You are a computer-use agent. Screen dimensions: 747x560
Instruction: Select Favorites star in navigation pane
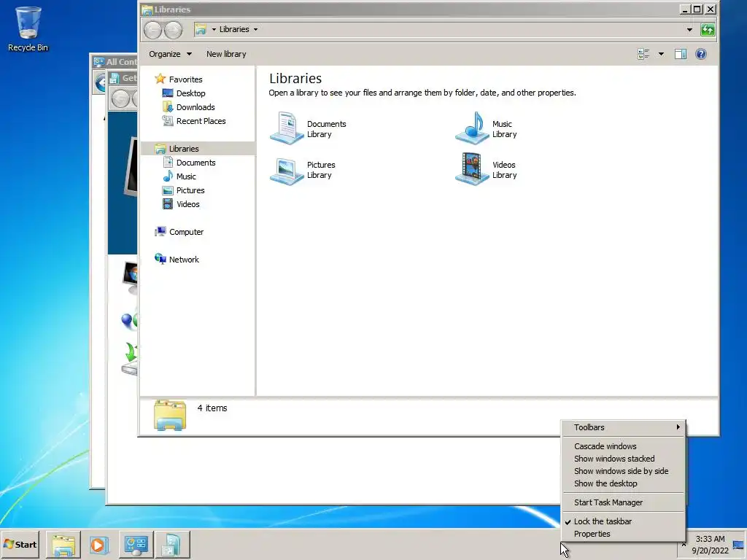(160, 79)
